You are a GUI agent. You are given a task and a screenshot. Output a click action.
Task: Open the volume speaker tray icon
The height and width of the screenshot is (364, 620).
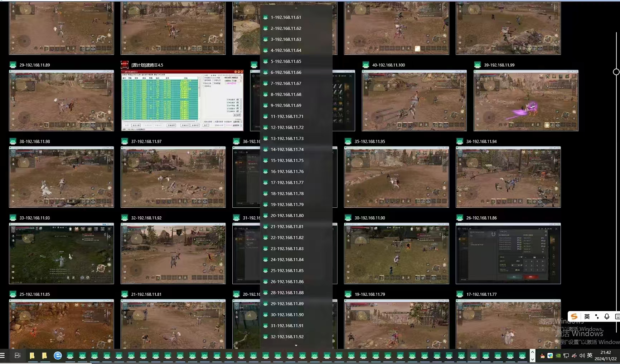pos(582,355)
